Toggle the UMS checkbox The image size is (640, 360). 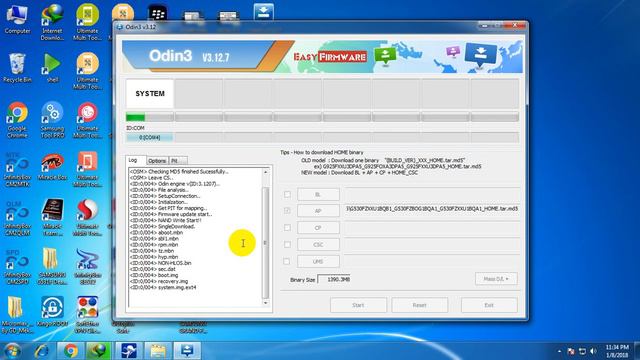[287, 261]
